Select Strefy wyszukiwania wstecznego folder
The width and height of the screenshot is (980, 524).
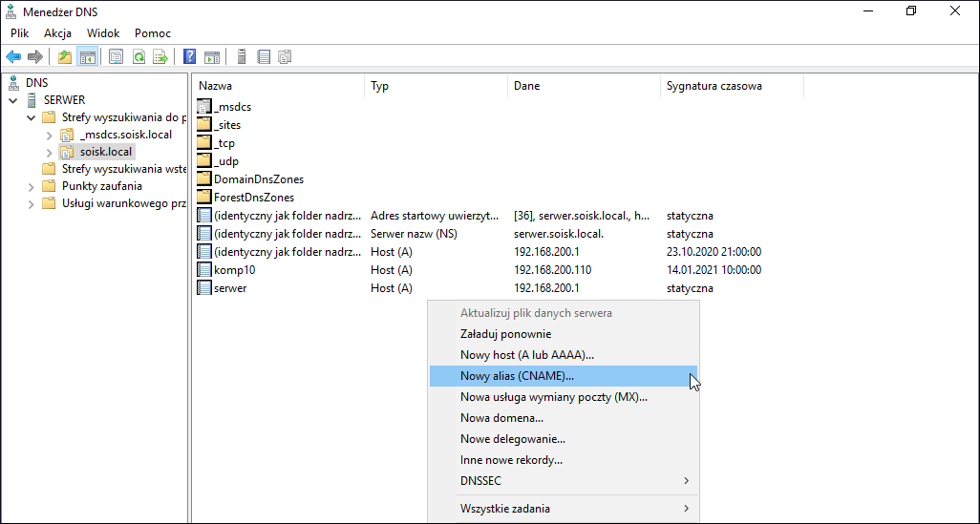(x=124, y=169)
